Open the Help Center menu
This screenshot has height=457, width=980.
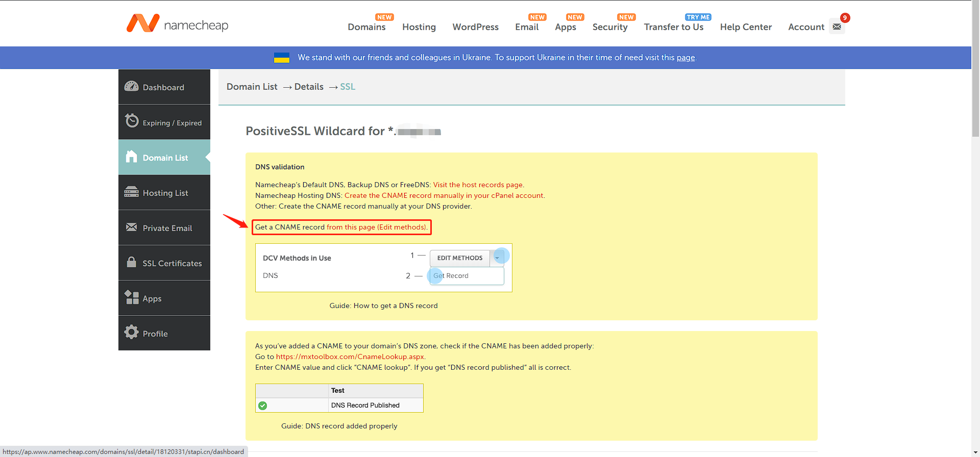746,27
